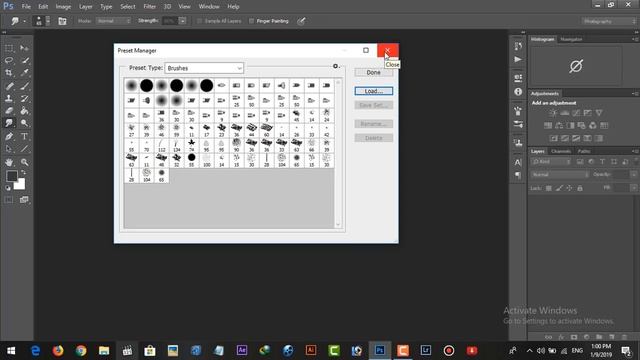Open the tool preset picker arrow

(x=24, y=21)
